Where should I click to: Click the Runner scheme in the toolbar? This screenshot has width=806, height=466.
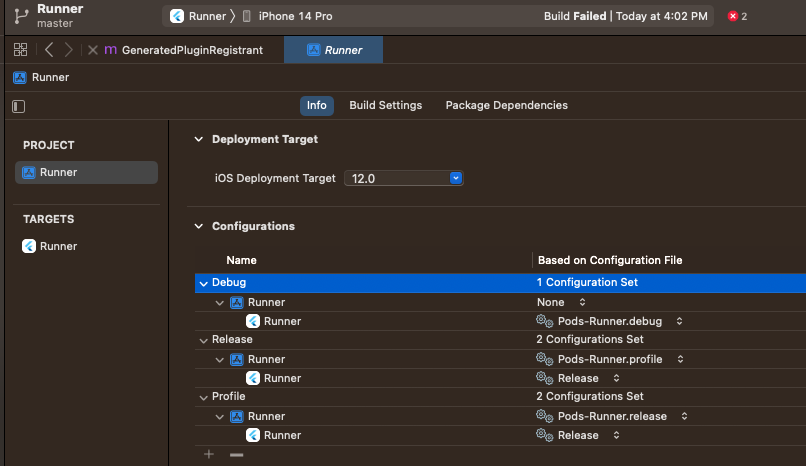point(207,16)
